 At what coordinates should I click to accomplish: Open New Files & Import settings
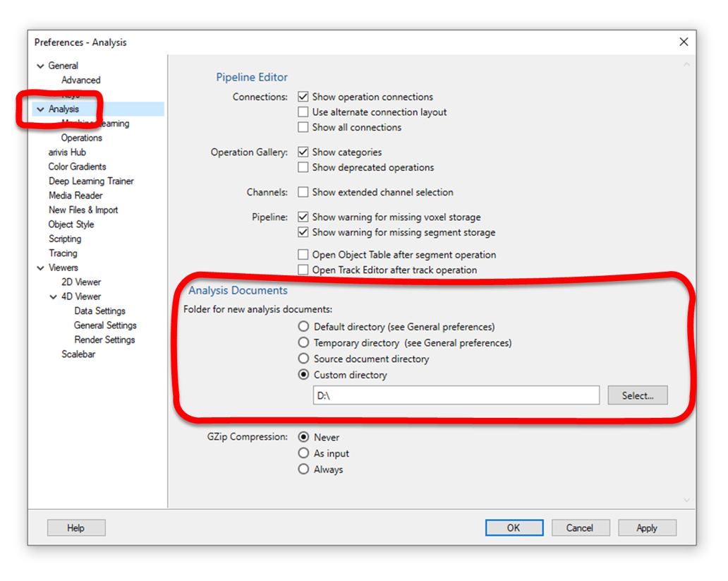tap(83, 210)
